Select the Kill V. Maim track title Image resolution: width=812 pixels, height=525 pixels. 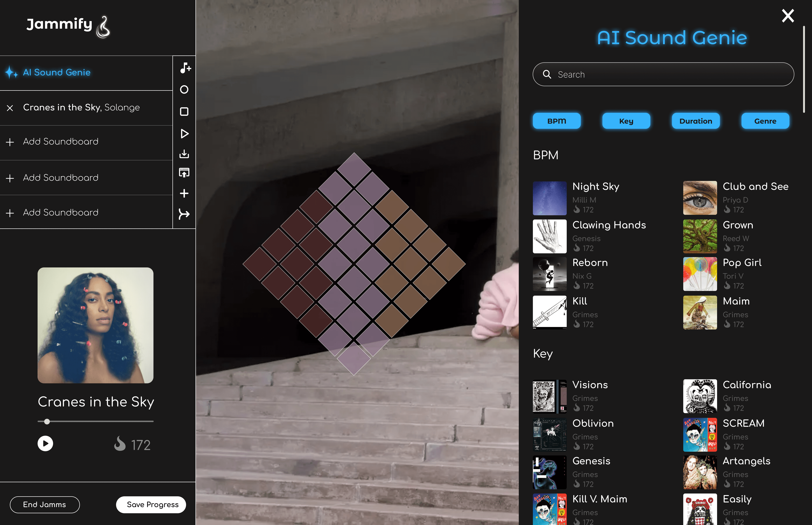(x=600, y=499)
